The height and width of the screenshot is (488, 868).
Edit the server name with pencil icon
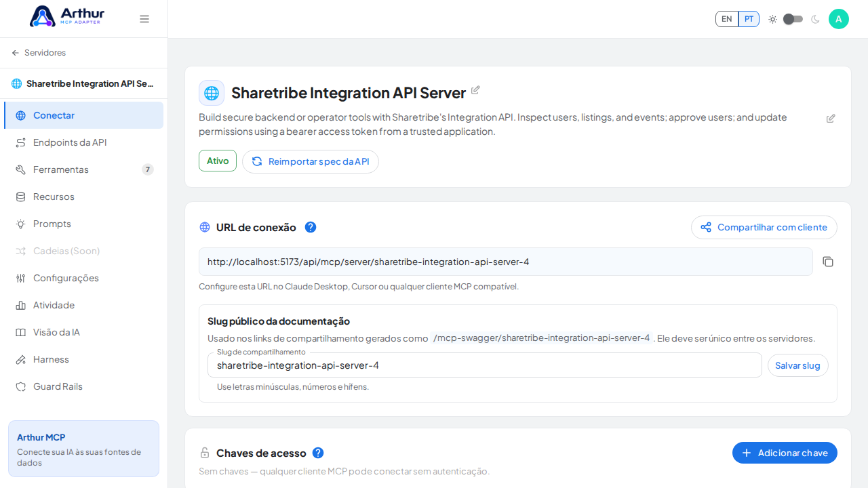[475, 90]
